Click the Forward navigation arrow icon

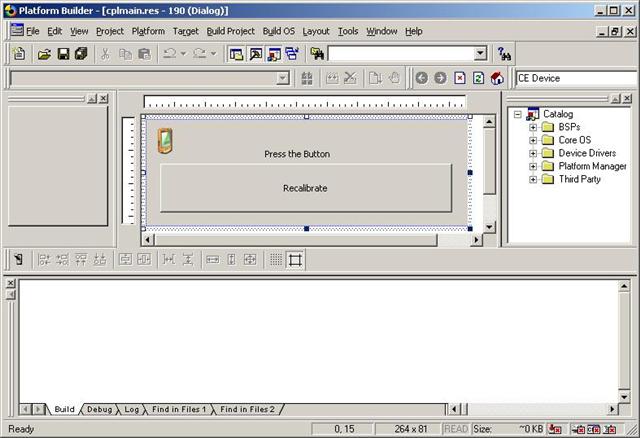point(440,78)
